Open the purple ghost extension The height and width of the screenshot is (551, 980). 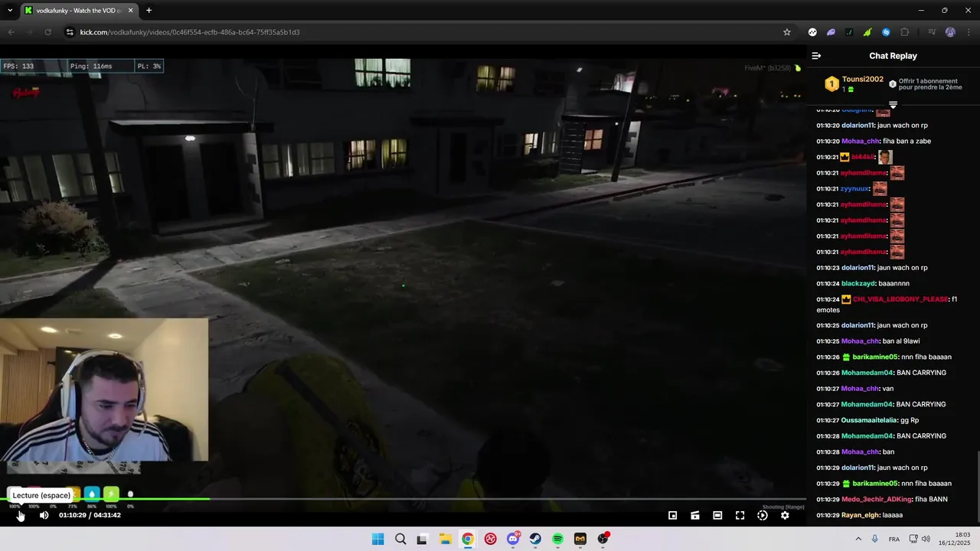831,32
